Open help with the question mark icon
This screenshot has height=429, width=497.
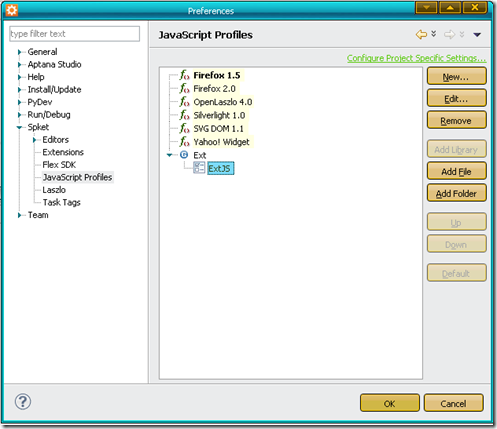pyautogui.click(x=23, y=401)
